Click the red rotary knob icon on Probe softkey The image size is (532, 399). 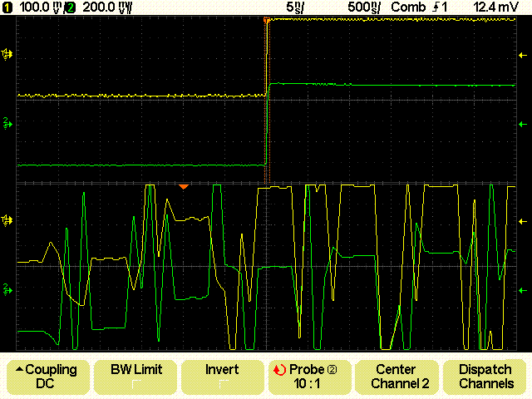(x=280, y=370)
